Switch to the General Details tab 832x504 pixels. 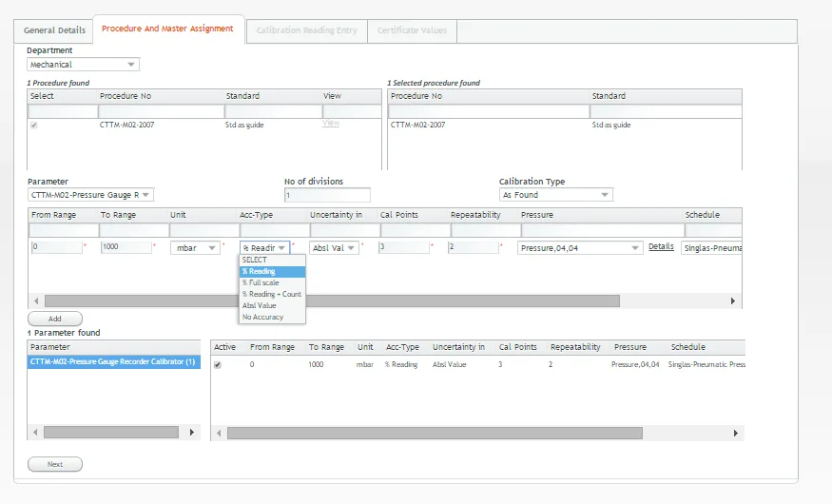click(x=54, y=30)
